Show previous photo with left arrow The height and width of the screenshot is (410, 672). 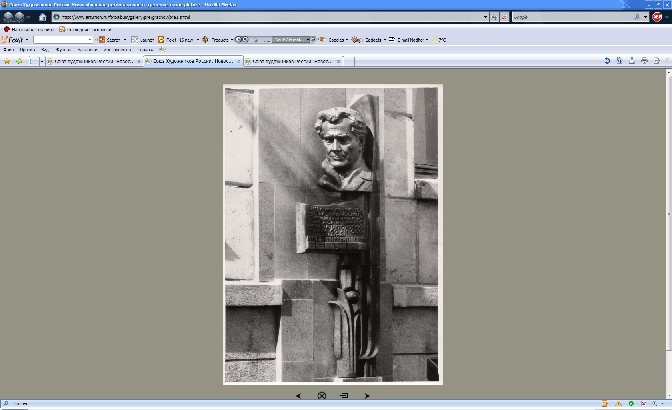299,396
